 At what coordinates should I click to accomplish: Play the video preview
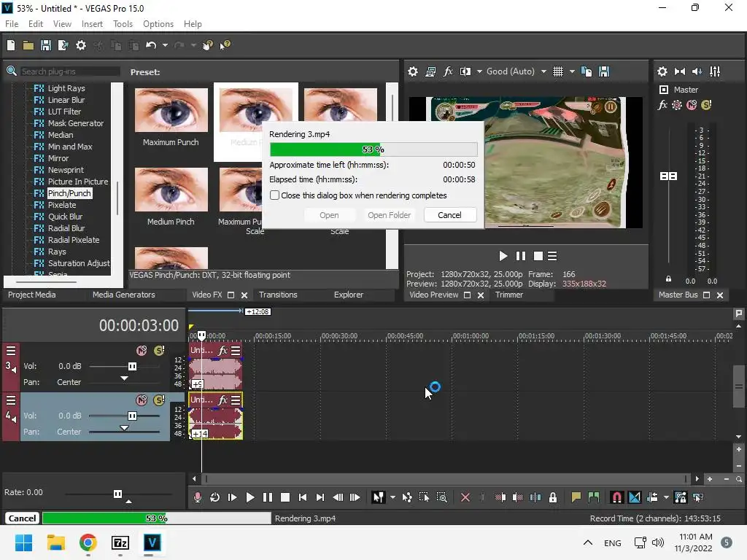click(x=503, y=256)
